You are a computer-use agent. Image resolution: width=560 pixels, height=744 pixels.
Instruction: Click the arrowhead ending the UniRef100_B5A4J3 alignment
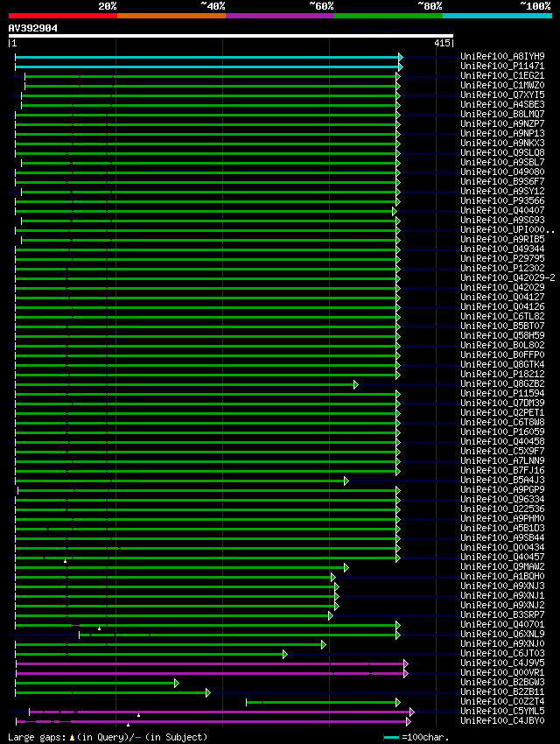(346, 481)
